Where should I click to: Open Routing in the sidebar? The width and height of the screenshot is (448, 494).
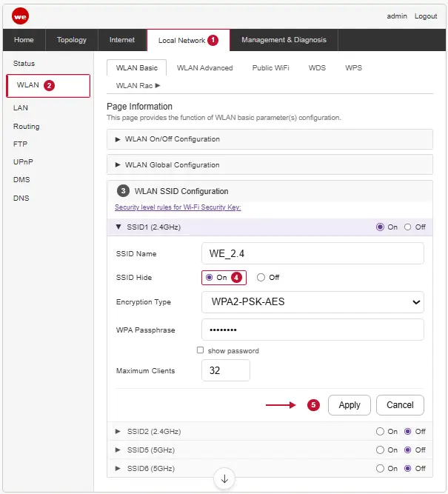click(x=26, y=127)
